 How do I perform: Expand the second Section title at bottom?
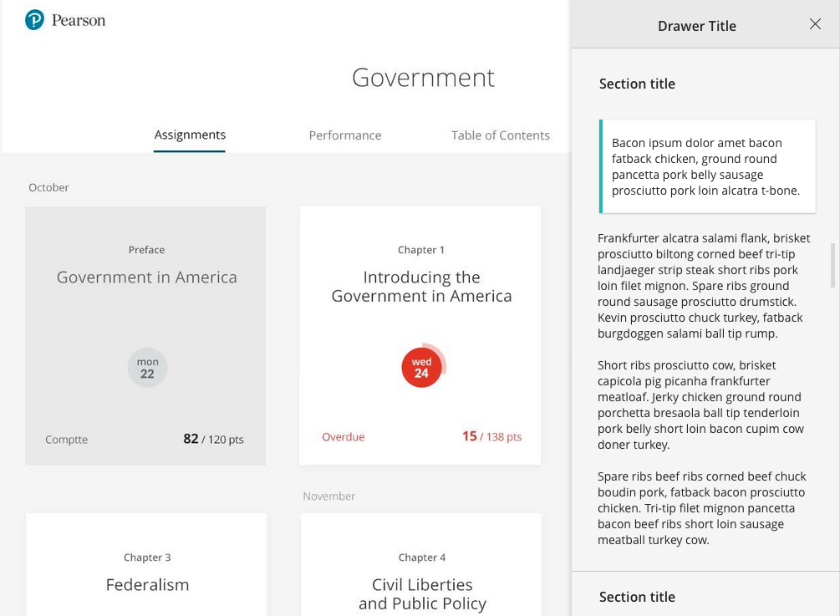click(637, 596)
